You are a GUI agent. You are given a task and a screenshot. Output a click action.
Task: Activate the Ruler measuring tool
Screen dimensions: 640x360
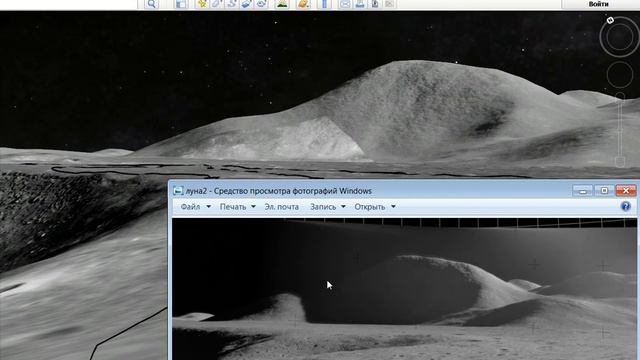click(324, 4)
